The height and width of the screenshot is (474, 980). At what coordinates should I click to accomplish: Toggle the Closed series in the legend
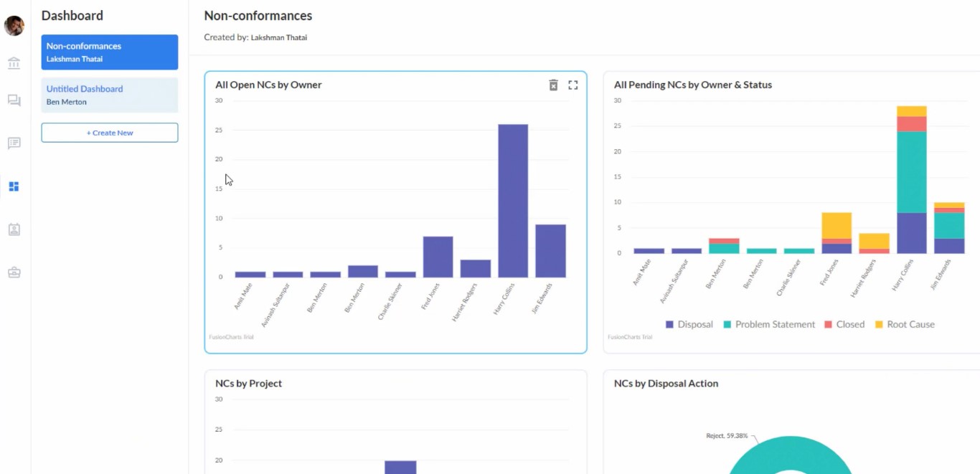[844, 324]
